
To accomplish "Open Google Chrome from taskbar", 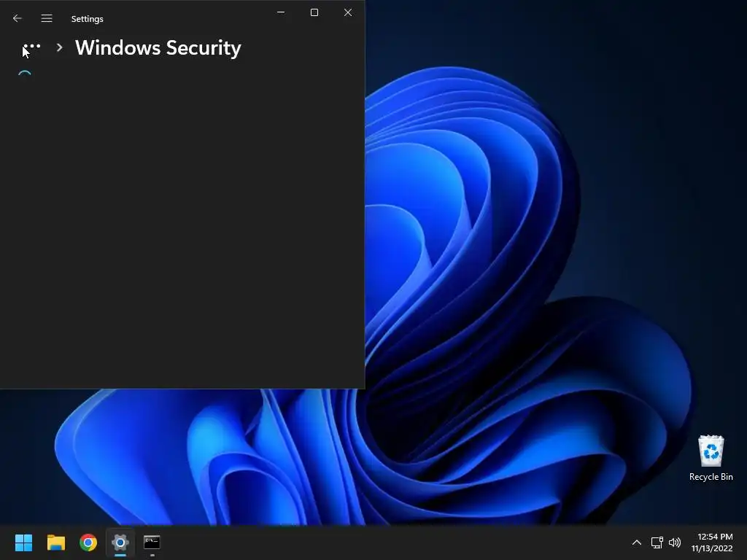I will click(x=88, y=542).
